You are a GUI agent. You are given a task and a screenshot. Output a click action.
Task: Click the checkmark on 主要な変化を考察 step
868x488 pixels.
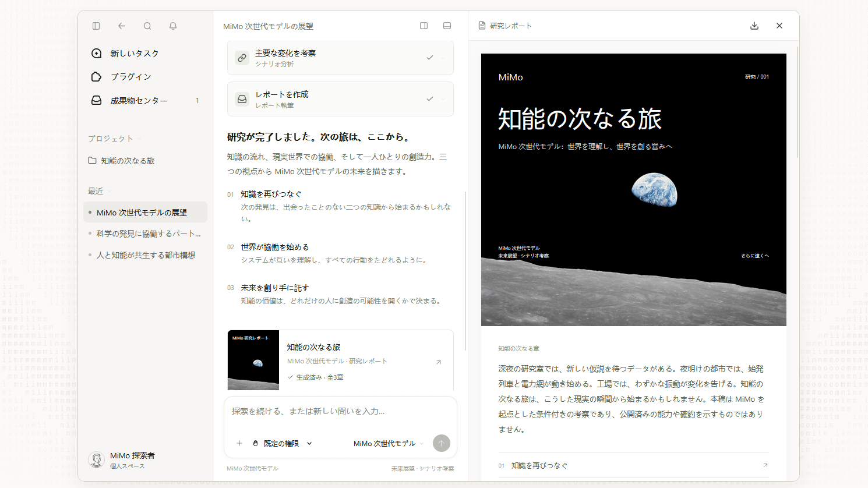point(430,58)
